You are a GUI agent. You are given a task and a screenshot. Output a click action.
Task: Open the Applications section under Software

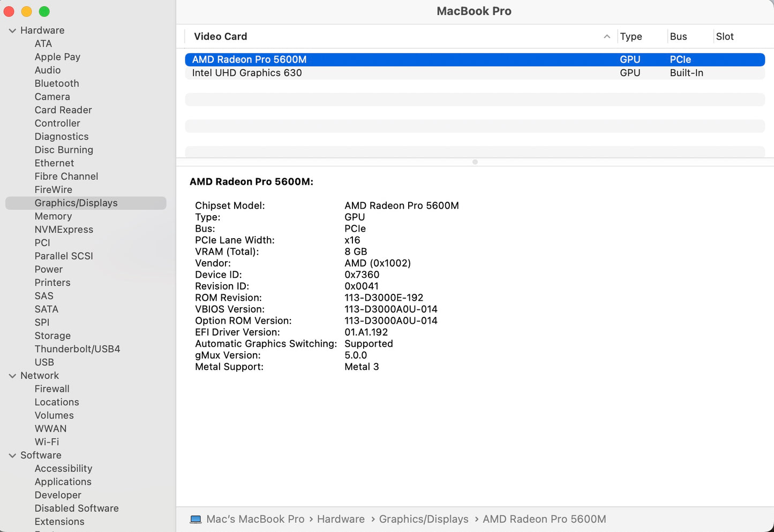(63, 482)
